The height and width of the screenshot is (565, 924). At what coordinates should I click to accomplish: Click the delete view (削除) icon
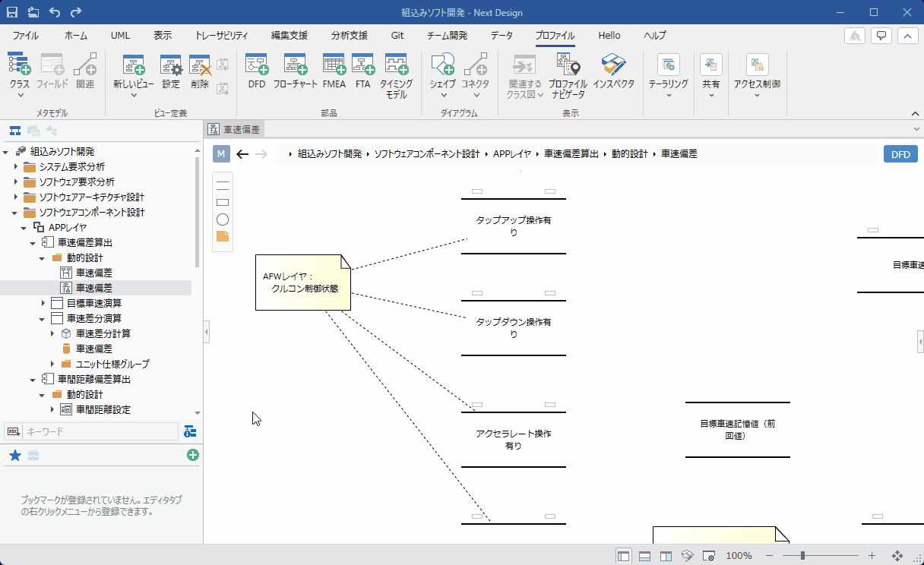pyautogui.click(x=200, y=64)
